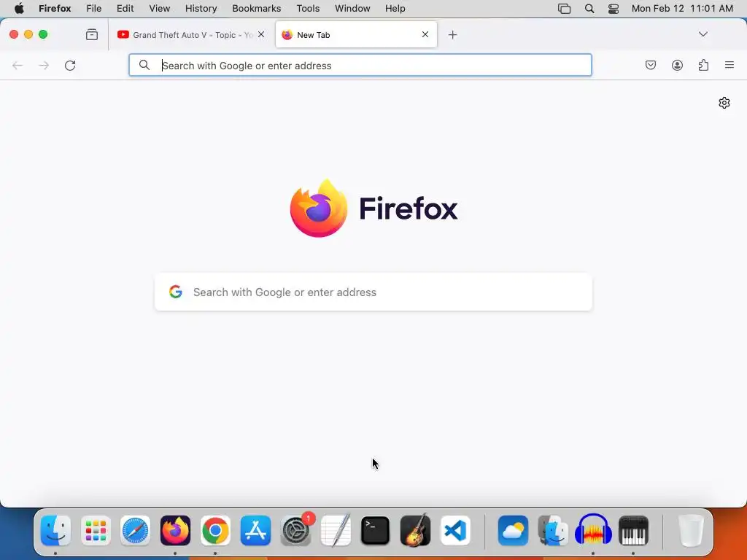Open new tab personalize gear icon
The width and height of the screenshot is (747, 560).
[724, 103]
